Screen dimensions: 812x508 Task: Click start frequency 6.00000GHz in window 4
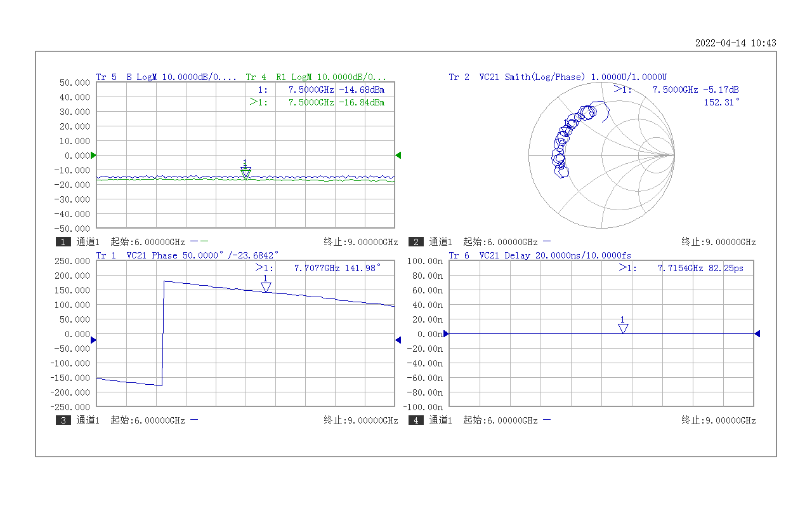pyautogui.click(x=501, y=420)
